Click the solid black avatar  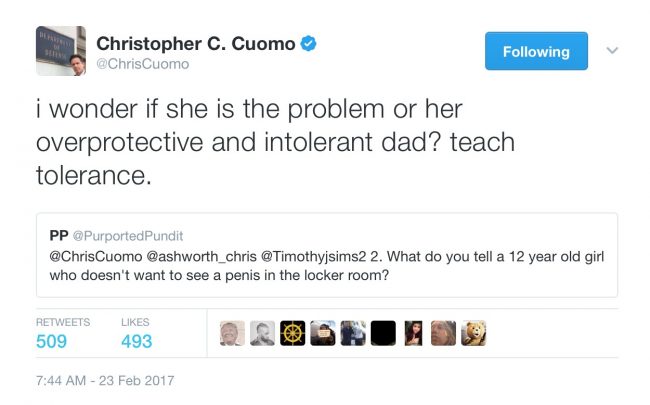click(383, 333)
